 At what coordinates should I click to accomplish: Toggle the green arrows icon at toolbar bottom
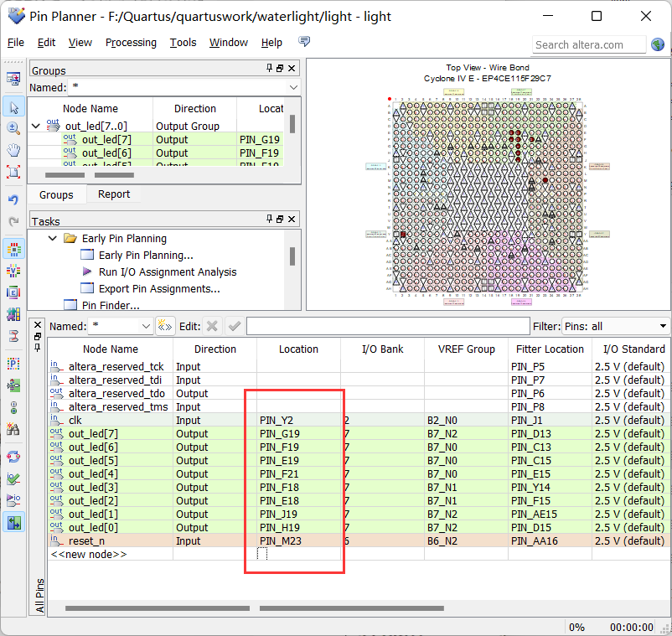[13, 522]
